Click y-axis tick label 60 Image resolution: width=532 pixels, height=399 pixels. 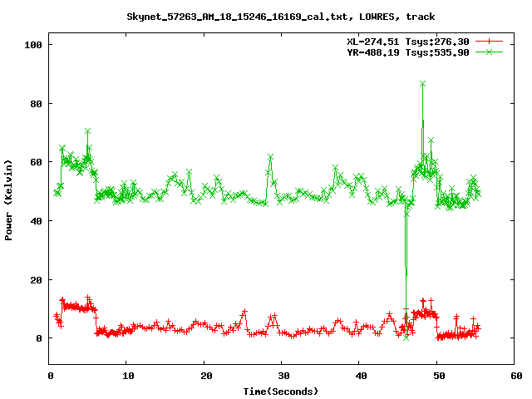point(37,162)
